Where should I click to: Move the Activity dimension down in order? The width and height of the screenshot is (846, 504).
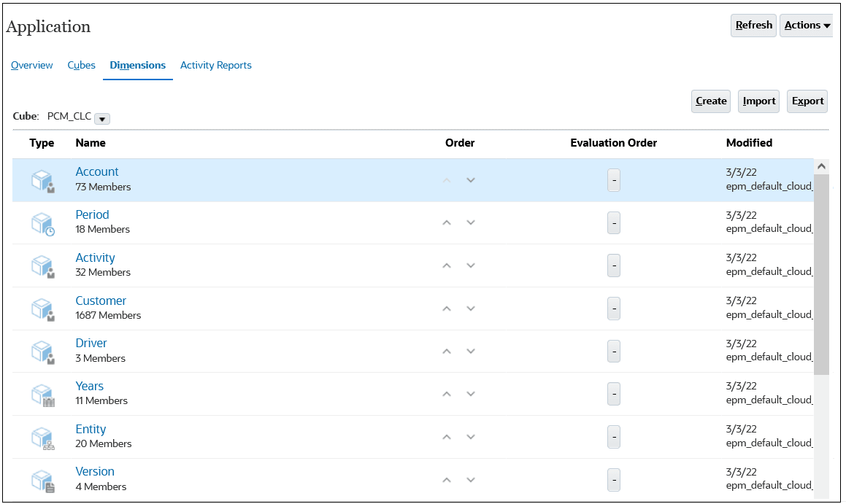[471, 265]
